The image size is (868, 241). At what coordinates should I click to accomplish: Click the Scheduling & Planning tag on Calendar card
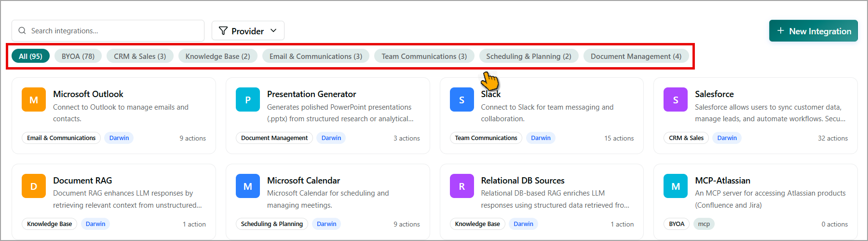point(272,224)
